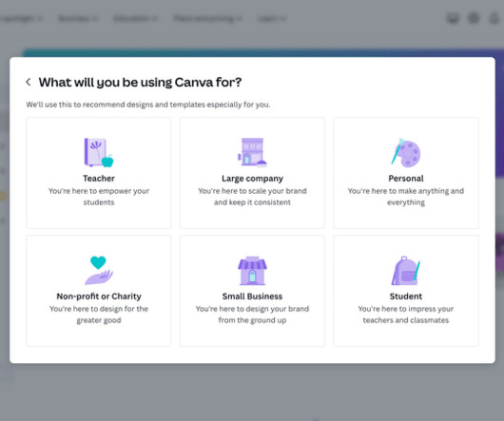Click the "What will you be using Canva for?" heading
Screen dimensions: 504x421
coord(140,83)
